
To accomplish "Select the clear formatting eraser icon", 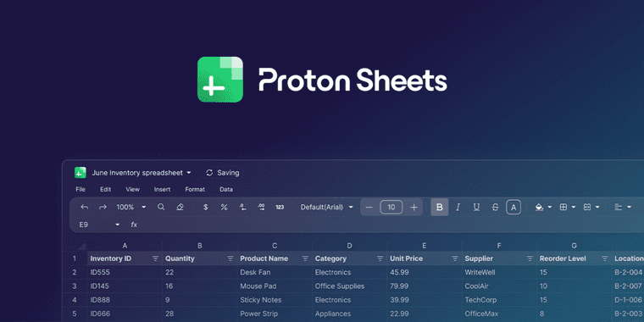I will (180, 207).
